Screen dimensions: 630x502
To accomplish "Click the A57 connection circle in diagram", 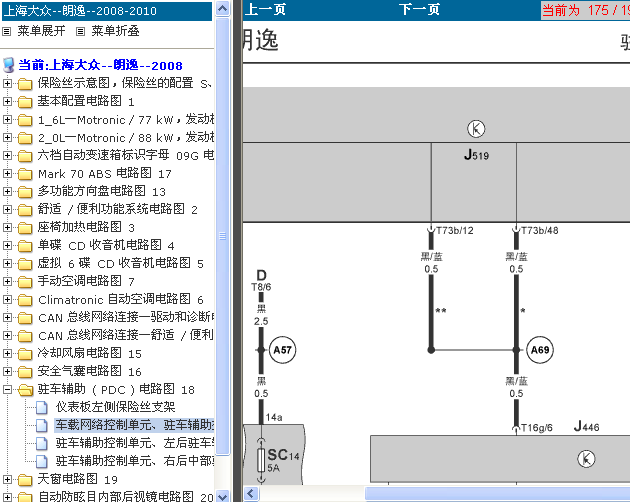I will pyautogui.click(x=282, y=350).
